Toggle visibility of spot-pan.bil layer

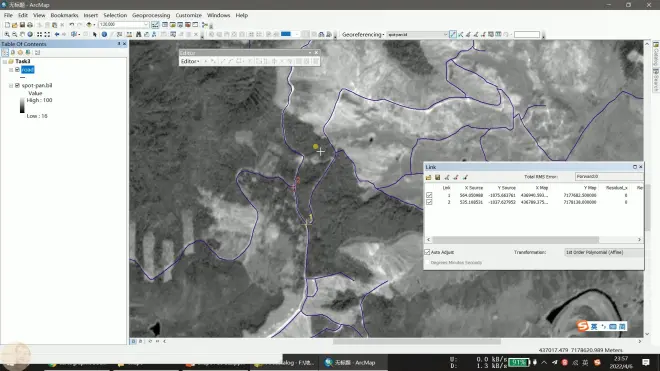[x=17, y=85]
